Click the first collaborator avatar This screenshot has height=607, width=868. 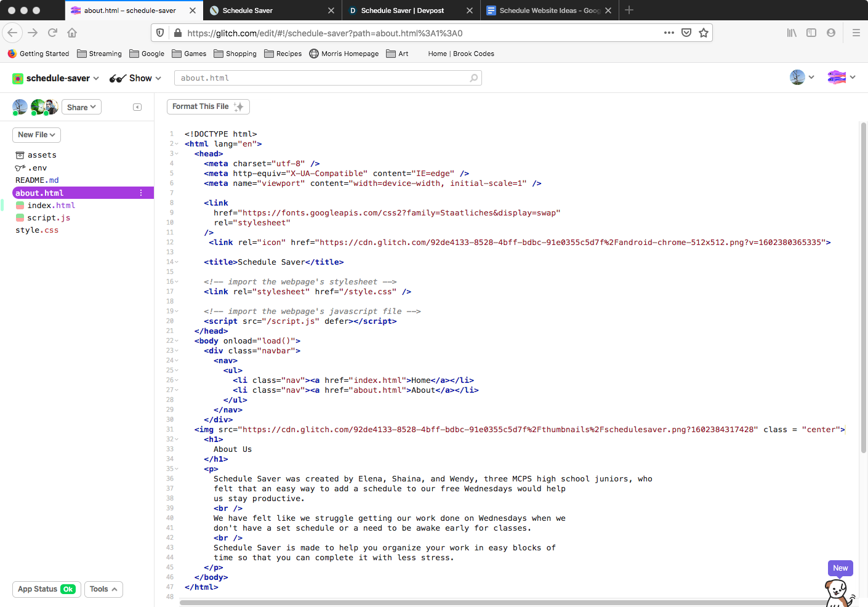20,107
